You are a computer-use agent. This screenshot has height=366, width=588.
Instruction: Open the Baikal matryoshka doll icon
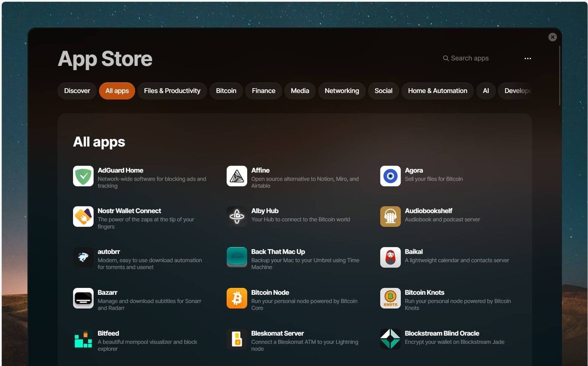pos(390,257)
